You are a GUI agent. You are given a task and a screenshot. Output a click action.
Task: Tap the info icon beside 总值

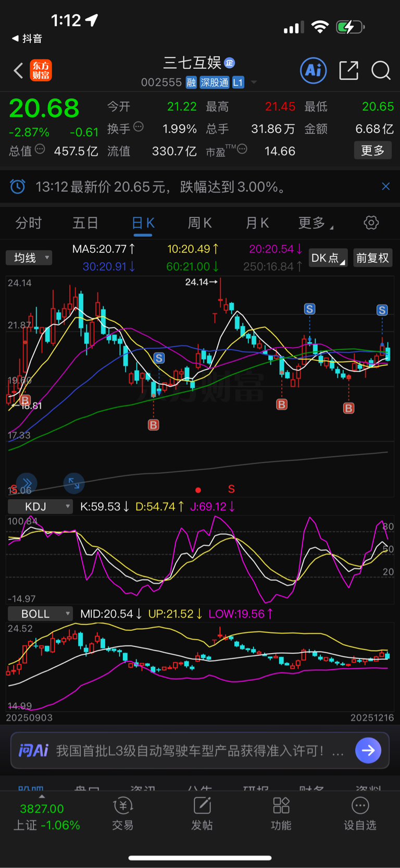40,150
